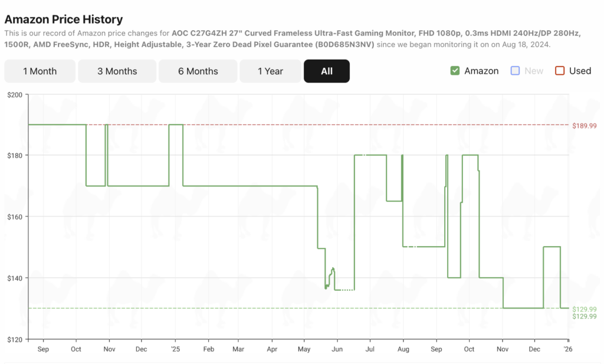Image resolution: width=604 pixels, height=364 pixels.
Task: Click the New legend label
Action: pyautogui.click(x=534, y=71)
